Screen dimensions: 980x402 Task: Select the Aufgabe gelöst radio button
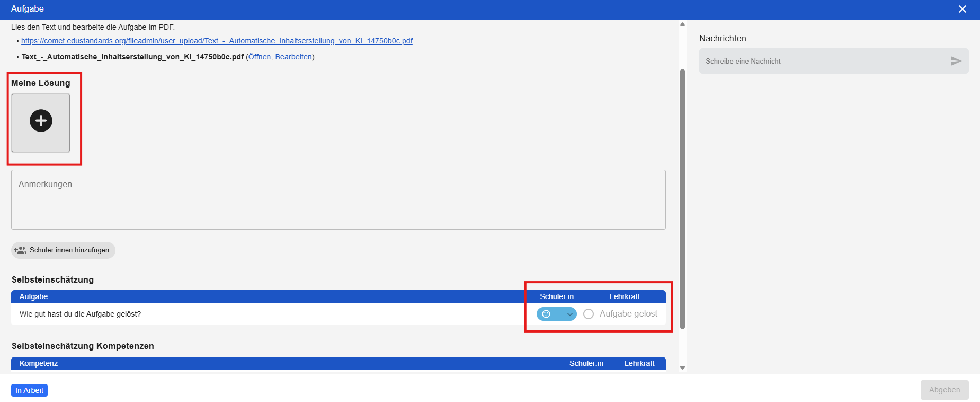589,314
